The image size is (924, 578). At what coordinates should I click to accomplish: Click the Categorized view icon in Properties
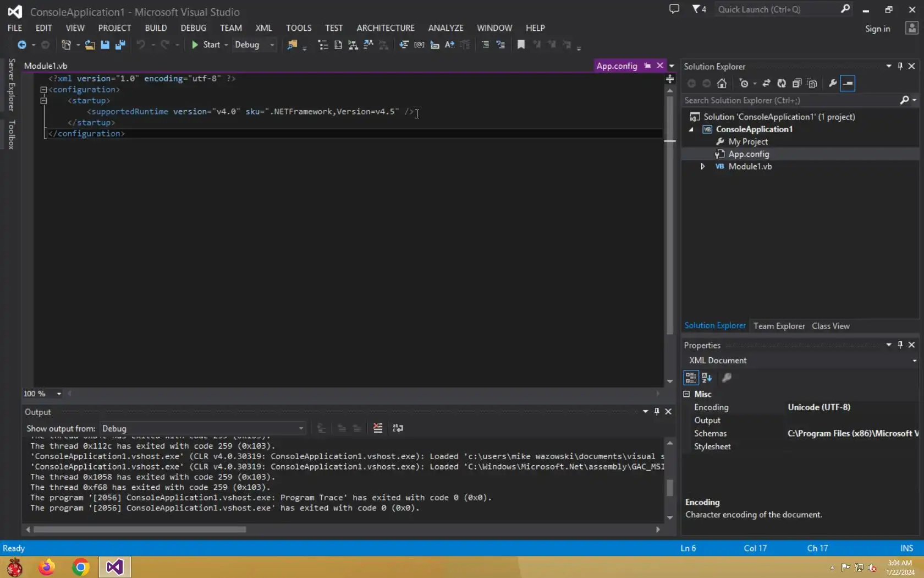point(691,378)
